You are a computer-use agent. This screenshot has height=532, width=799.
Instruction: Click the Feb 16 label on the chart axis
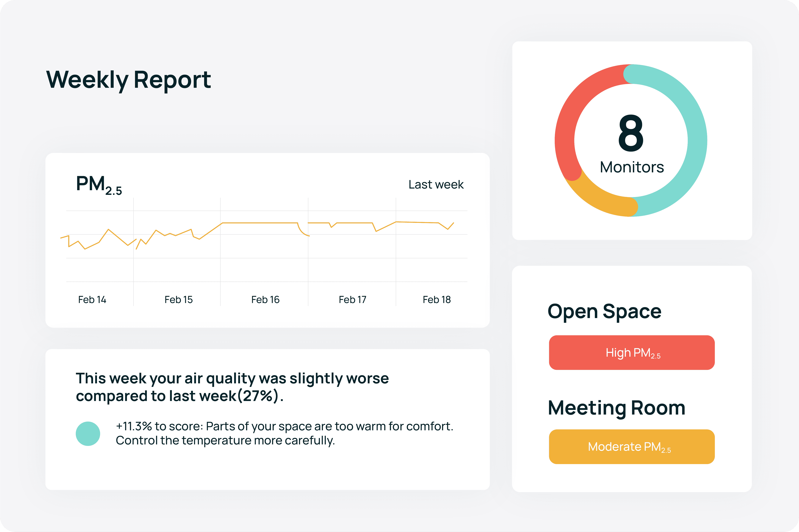click(265, 299)
